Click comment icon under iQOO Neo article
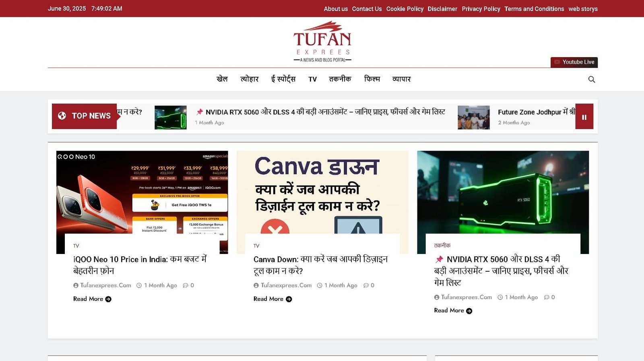The width and height of the screenshot is (644, 361). pyautogui.click(x=186, y=285)
